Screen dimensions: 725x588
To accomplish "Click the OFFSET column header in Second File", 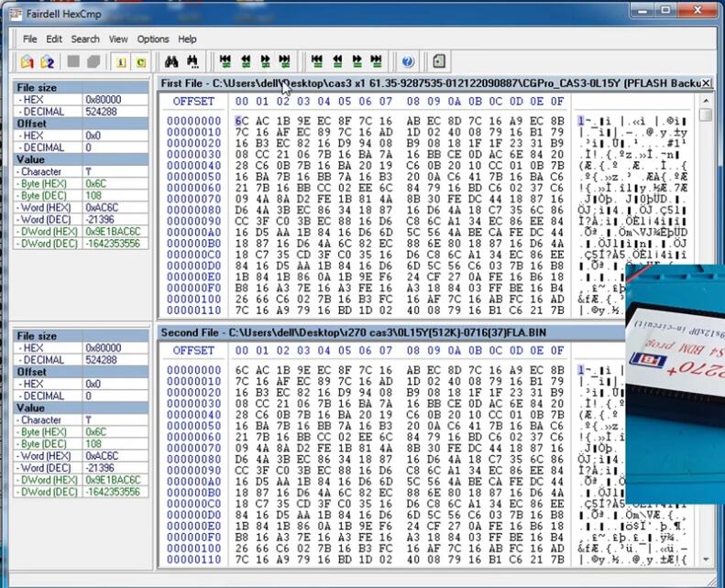I will pyautogui.click(x=193, y=351).
